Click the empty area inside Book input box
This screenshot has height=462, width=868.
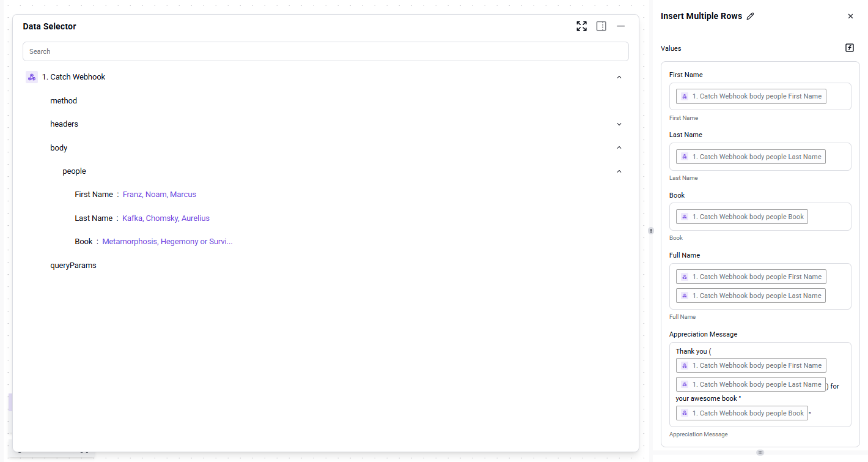(x=829, y=217)
